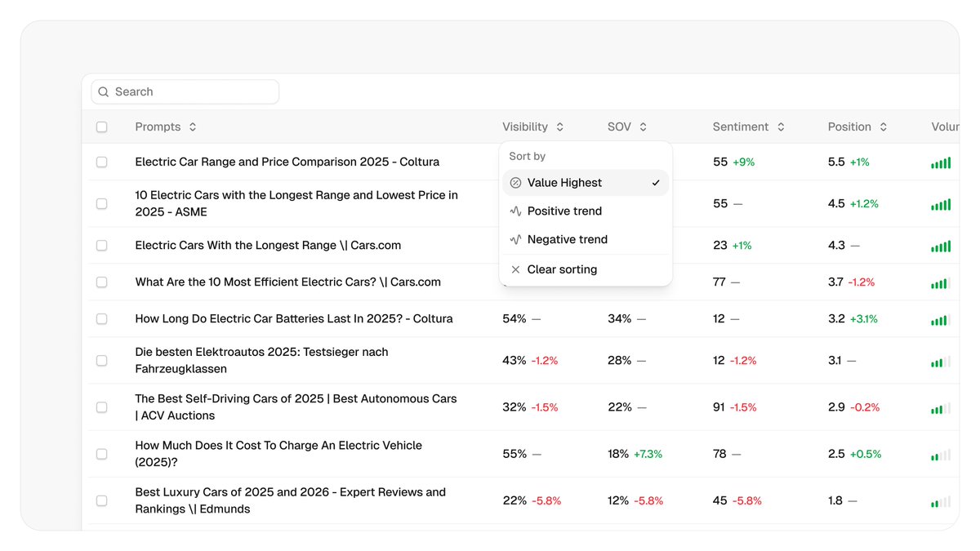Check the Electric Cars With the Longest Range row

(102, 246)
